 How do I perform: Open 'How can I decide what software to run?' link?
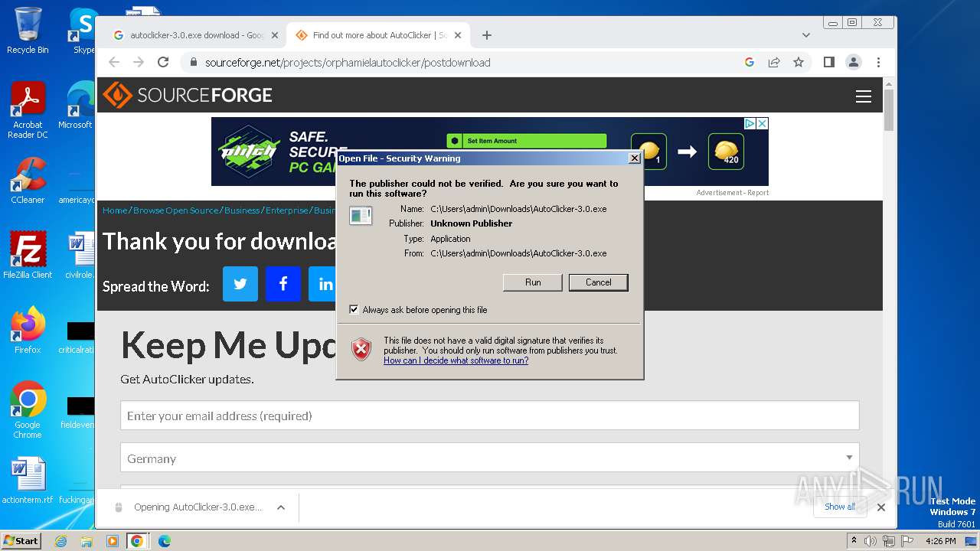point(456,360)
